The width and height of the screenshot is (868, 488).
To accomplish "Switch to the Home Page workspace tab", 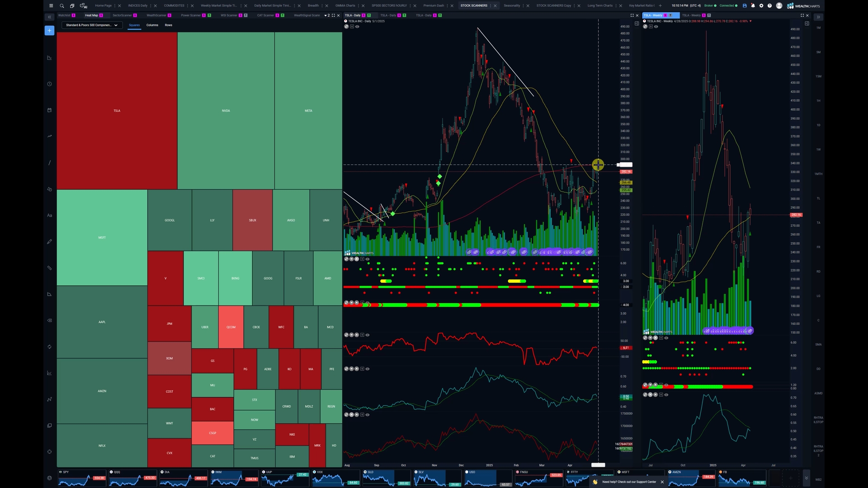I will coord(103,6).
